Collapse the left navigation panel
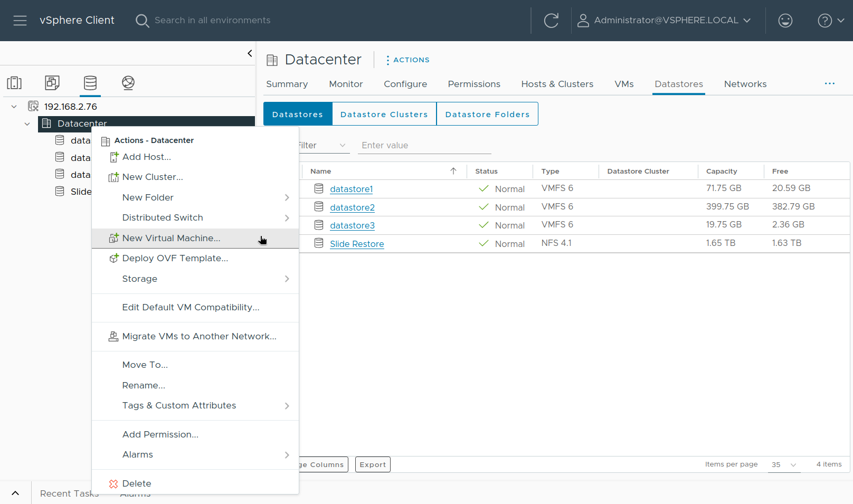Screen dimensions: 853x504 pos(250,53)
